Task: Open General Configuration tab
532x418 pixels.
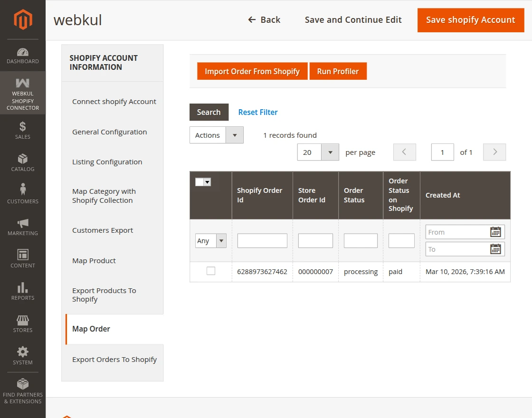Action: tap(110, 132)
